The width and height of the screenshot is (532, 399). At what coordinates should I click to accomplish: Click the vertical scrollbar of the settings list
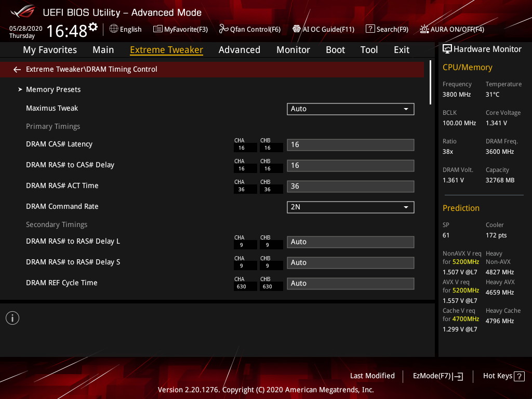[x=430, y=83]
